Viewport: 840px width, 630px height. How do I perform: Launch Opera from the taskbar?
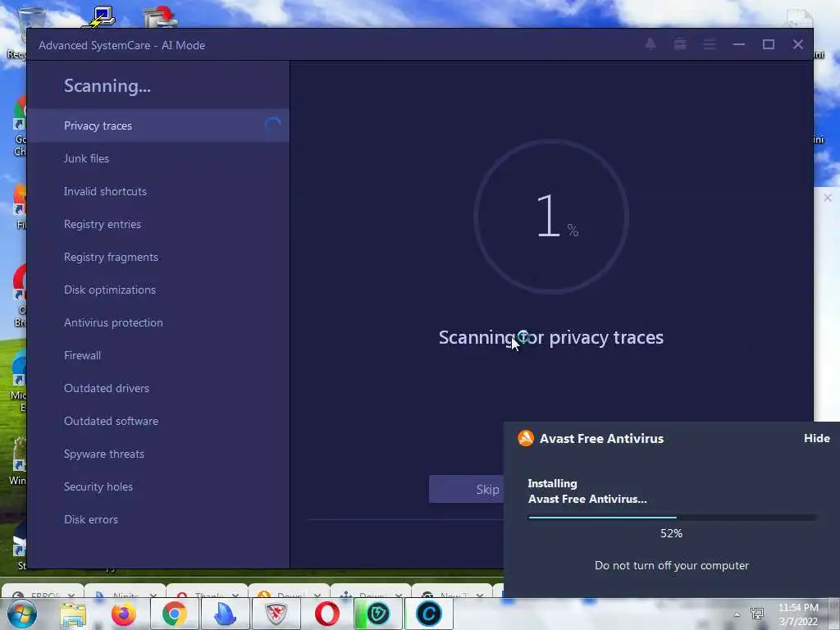[326, 614]
